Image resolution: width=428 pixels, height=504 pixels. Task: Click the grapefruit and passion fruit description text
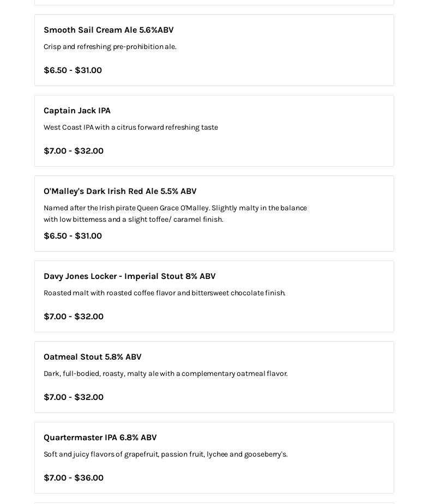(166, 454)
